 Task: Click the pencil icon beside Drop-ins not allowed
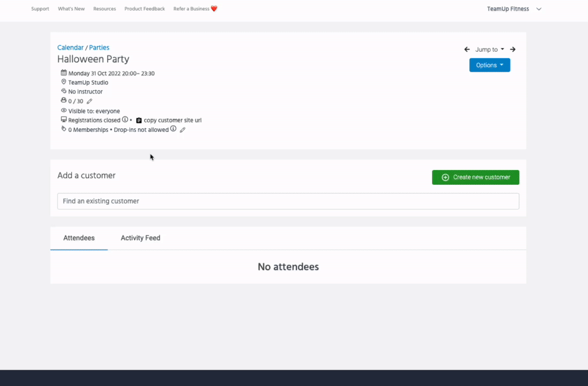183,129
